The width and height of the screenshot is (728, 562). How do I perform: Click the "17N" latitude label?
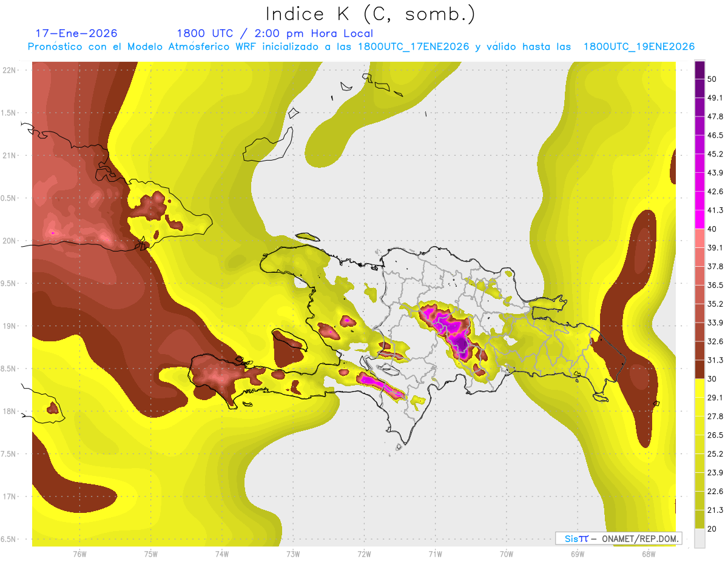point(9,497)
